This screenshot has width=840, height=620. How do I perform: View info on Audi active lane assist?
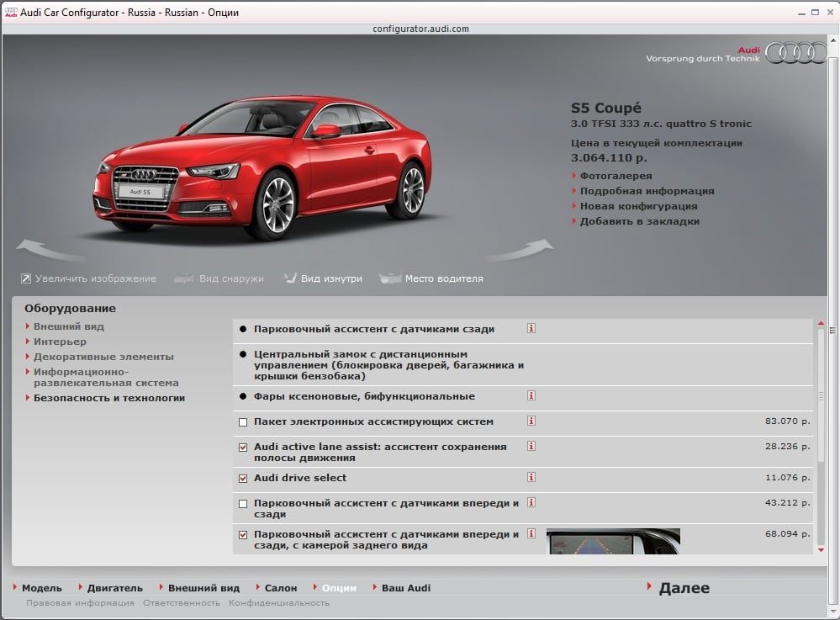pos(531,446)
